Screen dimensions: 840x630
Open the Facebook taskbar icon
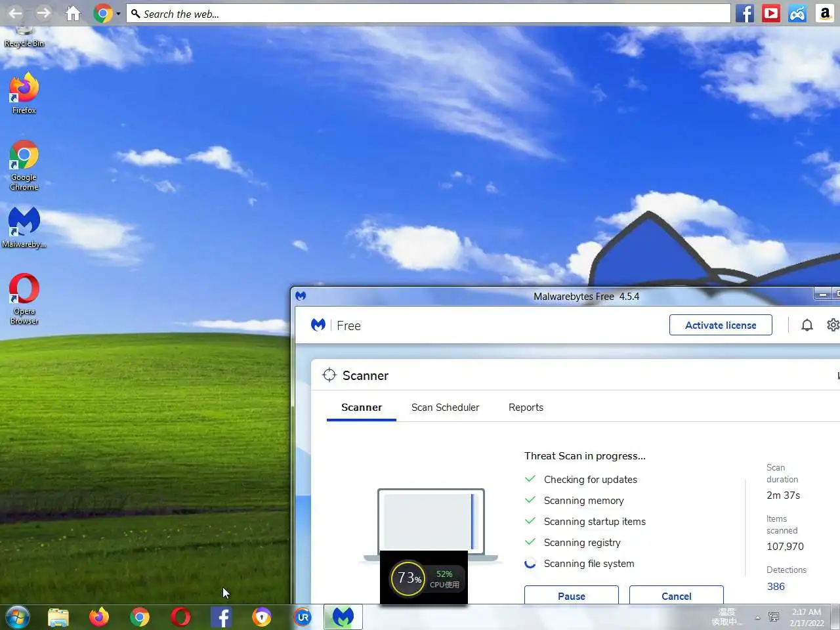click(x=221, y=617)
